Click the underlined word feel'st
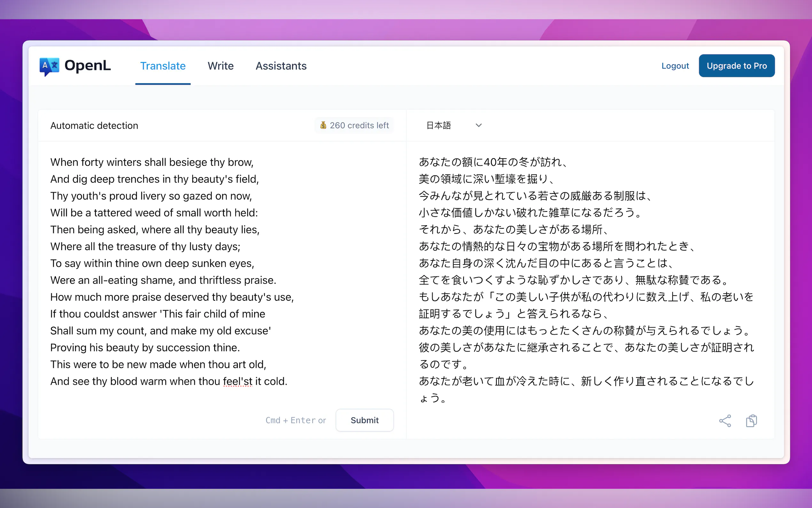The image size is (812, 508). 237,381
